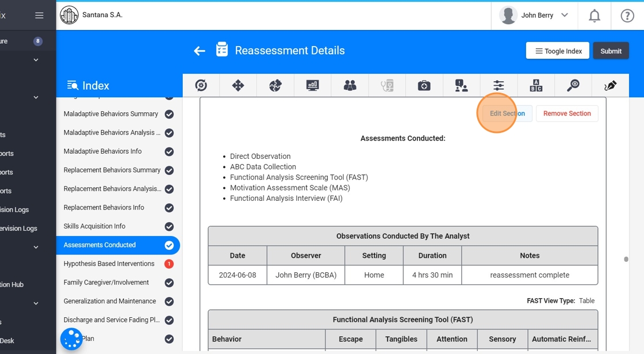Viewport: 644px width, 354px height.
Task: Expand the John Berry user dropdown arrow
Action: pos(565,15)
